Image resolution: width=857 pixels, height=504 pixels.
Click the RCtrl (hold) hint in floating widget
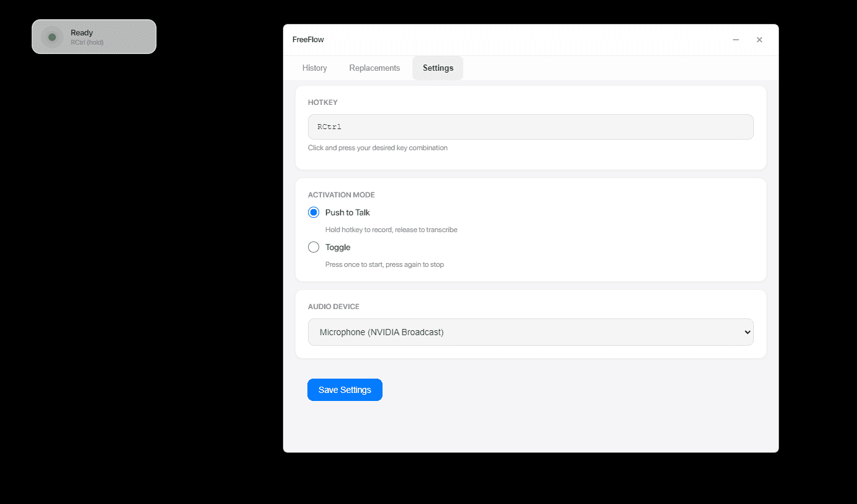pyautogui.click(x=87, y=42)
